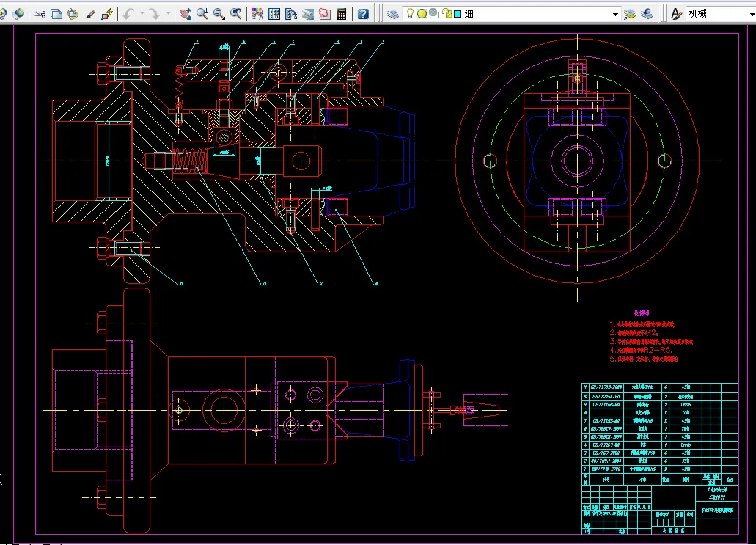The width and height of the screenshot is (756, 545).
Task: Open the Layer Properties Manager
Action: [x=394, y=14]
